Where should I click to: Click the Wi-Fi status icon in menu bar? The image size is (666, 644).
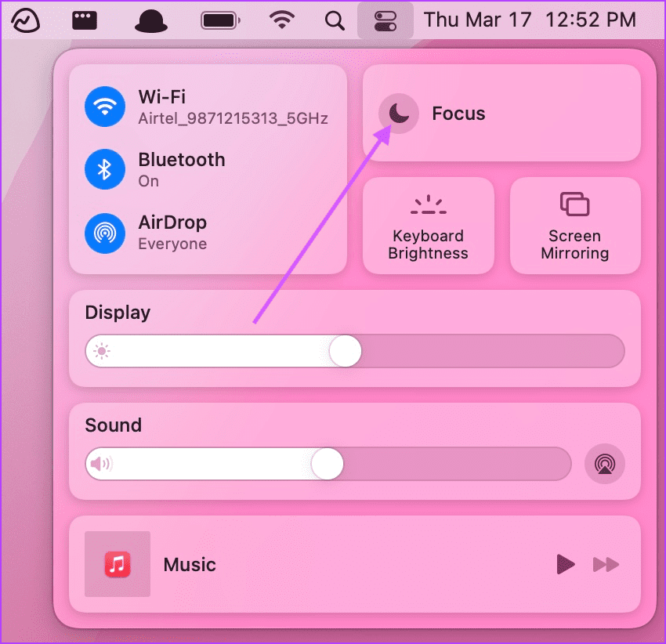[x=282, y=20]
